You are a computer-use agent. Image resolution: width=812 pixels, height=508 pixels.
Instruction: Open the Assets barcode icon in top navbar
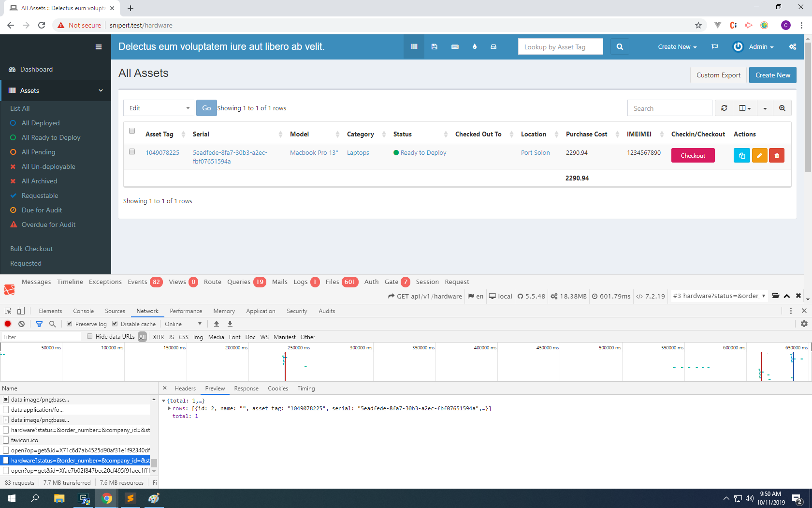[x=414, y=47]
